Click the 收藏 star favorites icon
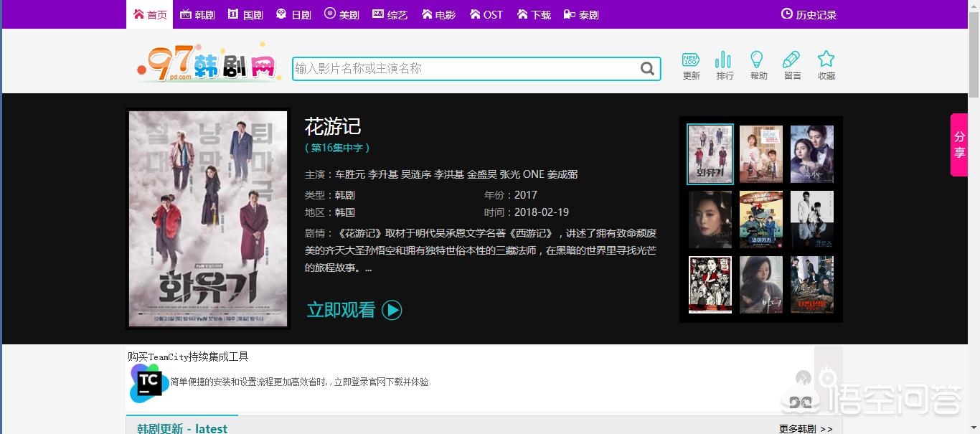This screenshot has height=434, width=980. click(x=826, y=66)
